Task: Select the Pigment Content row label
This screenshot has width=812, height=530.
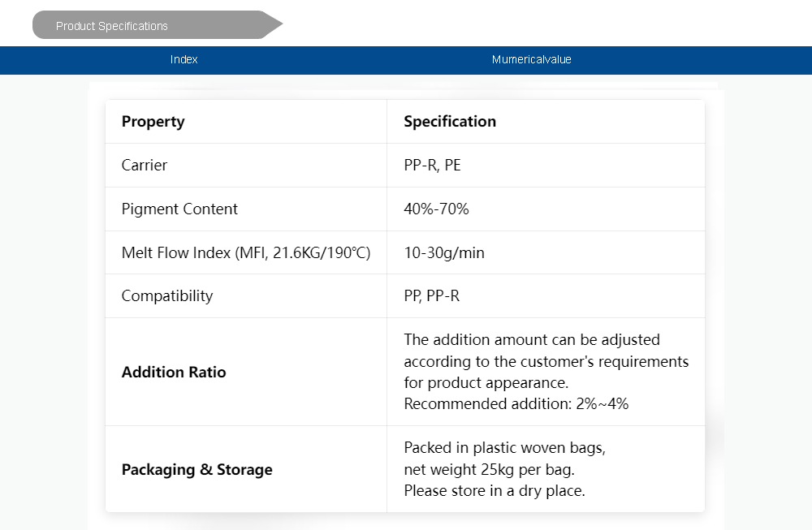Action: (x=179, y=209)
